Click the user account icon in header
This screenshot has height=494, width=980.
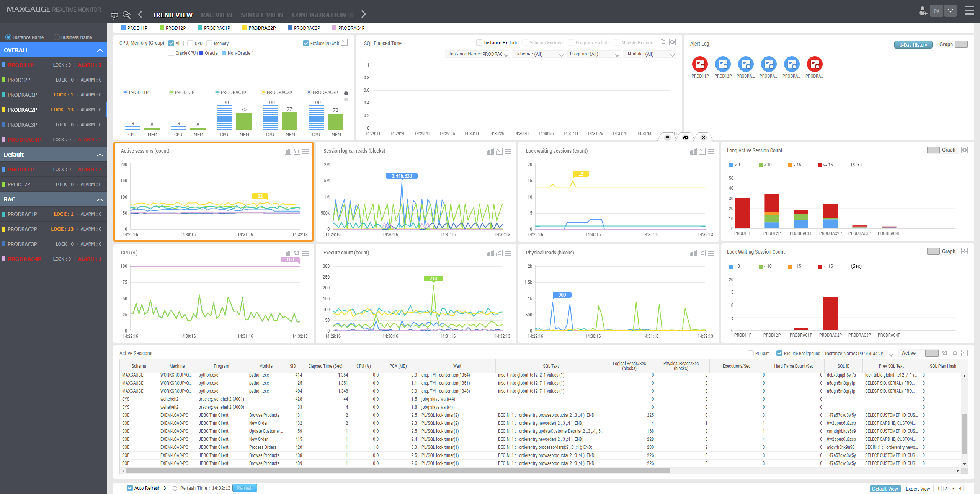[x=922, y=11]
